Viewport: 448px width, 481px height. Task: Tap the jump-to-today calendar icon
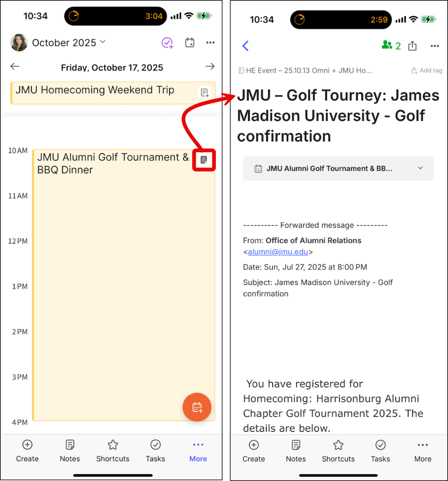(190, 43)
